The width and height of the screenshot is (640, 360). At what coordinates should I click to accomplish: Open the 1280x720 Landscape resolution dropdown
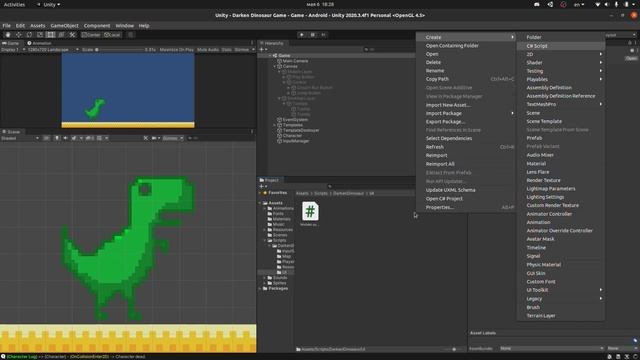click(53, 49)
